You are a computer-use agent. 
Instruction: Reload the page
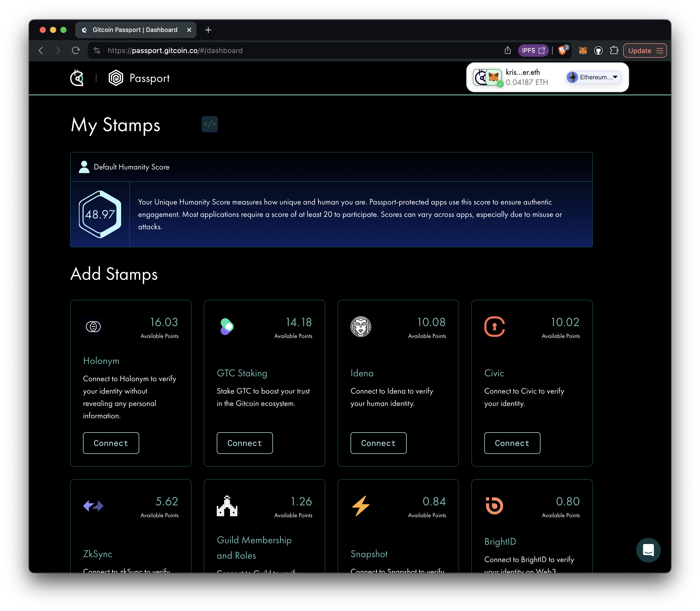click(76, 50)
